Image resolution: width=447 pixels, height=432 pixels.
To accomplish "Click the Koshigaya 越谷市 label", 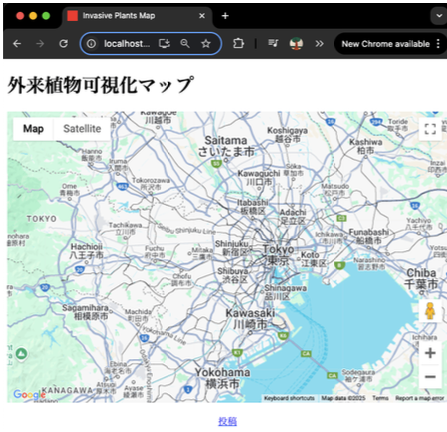I will pos(287,135).
